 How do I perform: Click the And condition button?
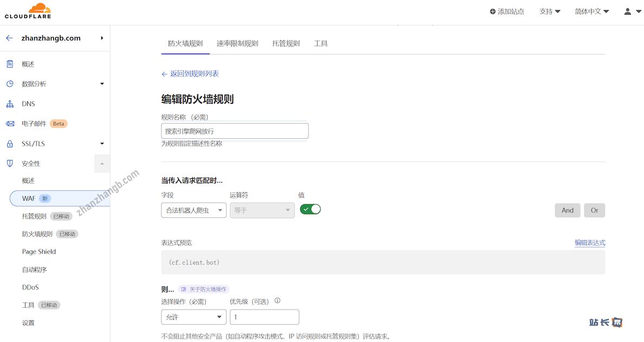(567, 210)
